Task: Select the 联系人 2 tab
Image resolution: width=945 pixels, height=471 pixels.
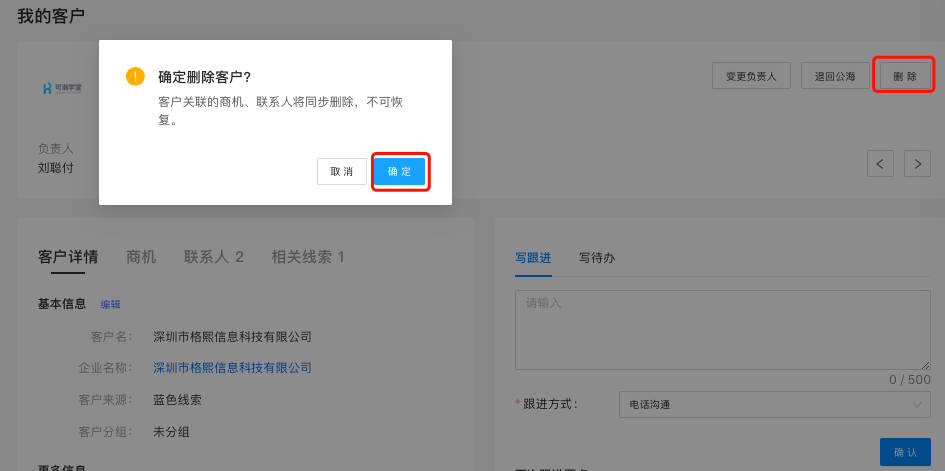Action: click(x=213, y=257)
